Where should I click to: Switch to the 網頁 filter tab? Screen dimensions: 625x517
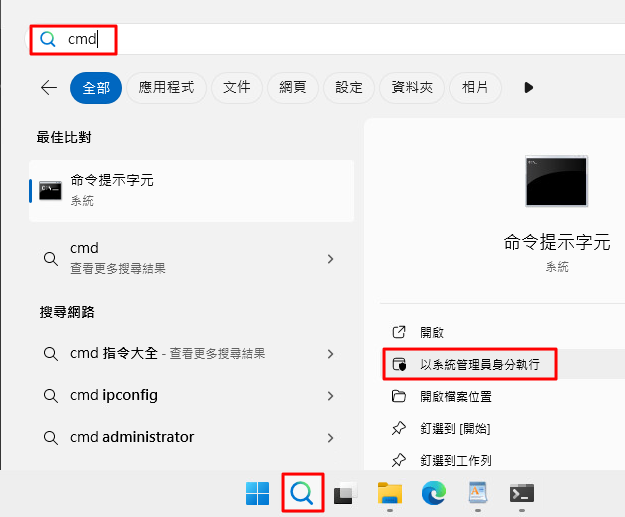(x=293, y=88)
